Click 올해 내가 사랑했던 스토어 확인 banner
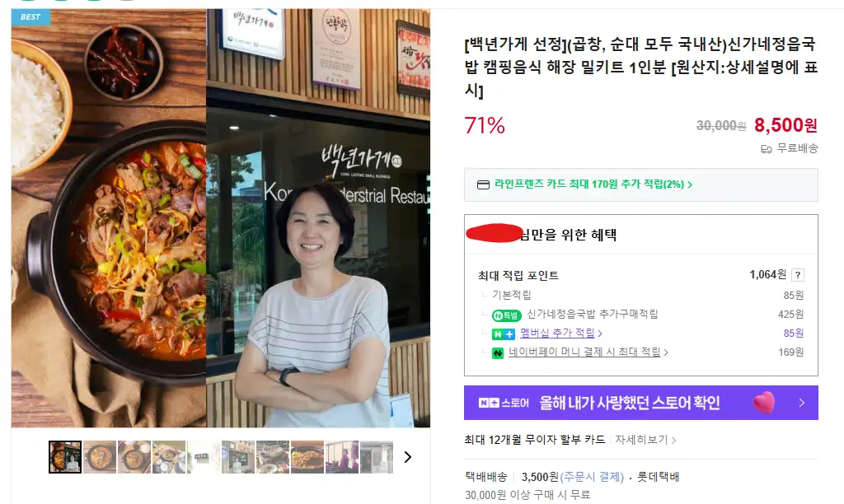This screenshot has height=504, width=844. coord(641,403)
